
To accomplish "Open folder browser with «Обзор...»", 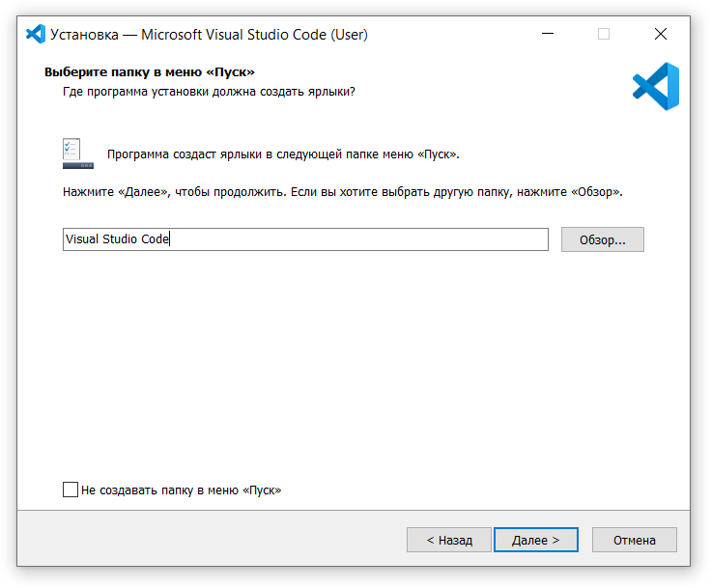I will [602, 239].
